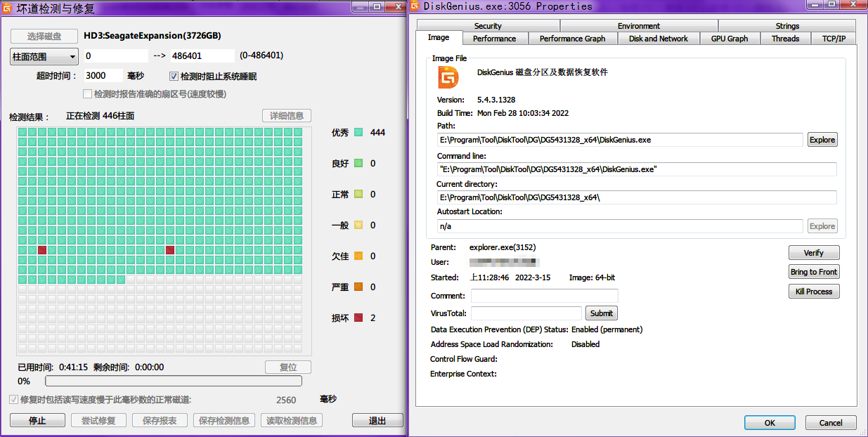The image size is (868, 437).
Task: Click the 良好 green legend swatch
Action: coord(358,163)
